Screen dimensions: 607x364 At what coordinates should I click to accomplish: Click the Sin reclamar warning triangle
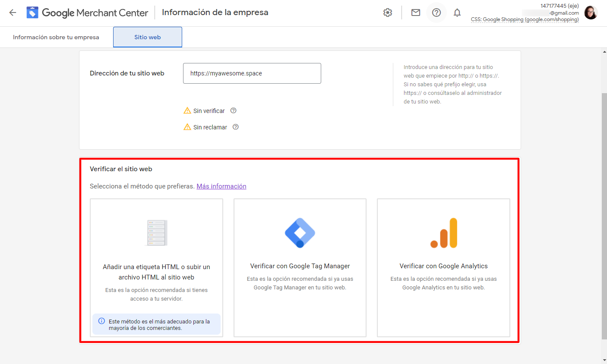click(187, 127)
